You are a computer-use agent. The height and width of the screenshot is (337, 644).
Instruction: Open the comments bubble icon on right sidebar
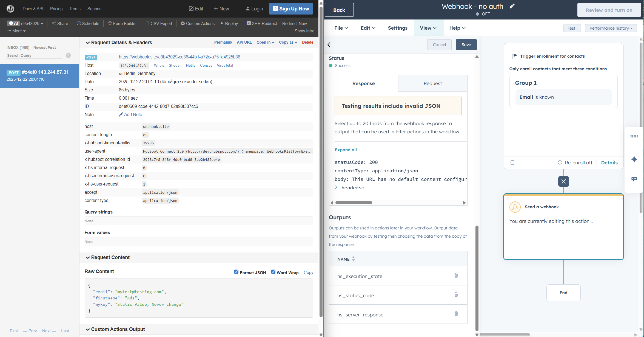tap(634, 179)
